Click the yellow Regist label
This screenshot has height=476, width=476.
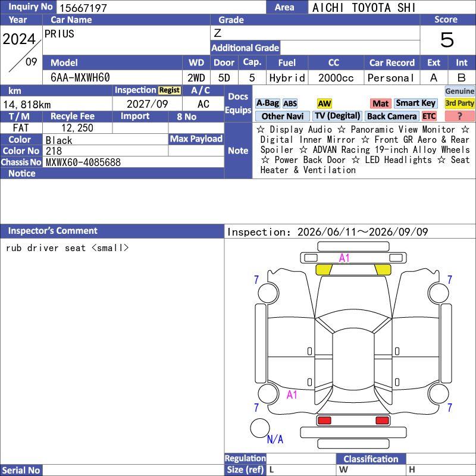(x=170, y=90)
